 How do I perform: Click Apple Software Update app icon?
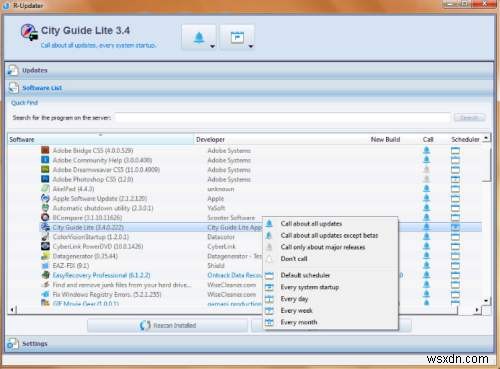tap(45, 198)
